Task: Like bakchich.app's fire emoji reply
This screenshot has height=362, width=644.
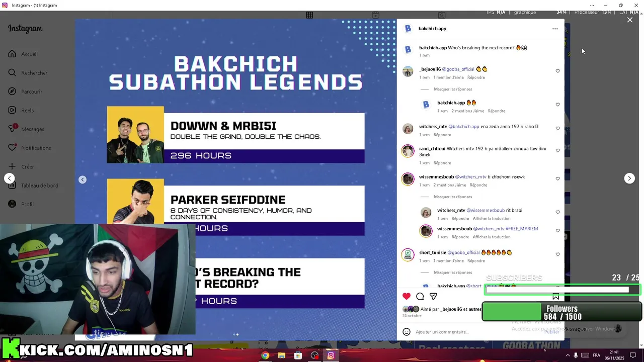Action: (x=557, y=105)
